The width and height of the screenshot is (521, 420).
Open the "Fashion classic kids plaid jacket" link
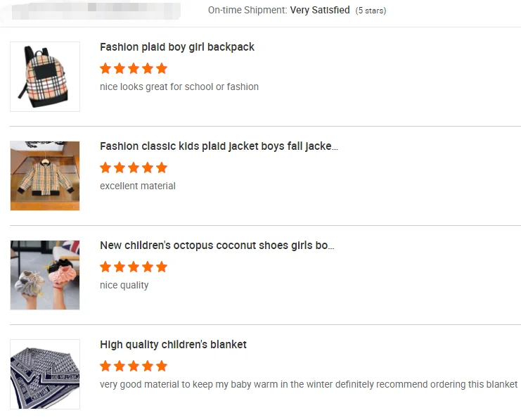click(219, 146)
